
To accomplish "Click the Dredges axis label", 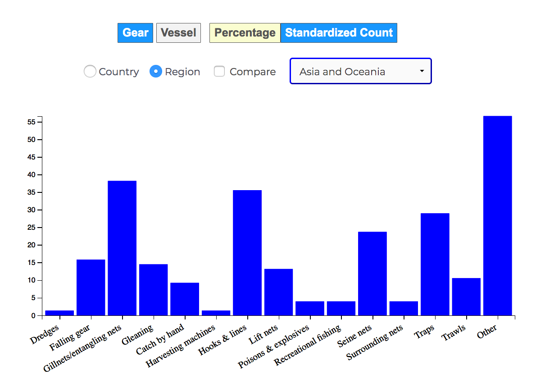I will click(45, 336).
